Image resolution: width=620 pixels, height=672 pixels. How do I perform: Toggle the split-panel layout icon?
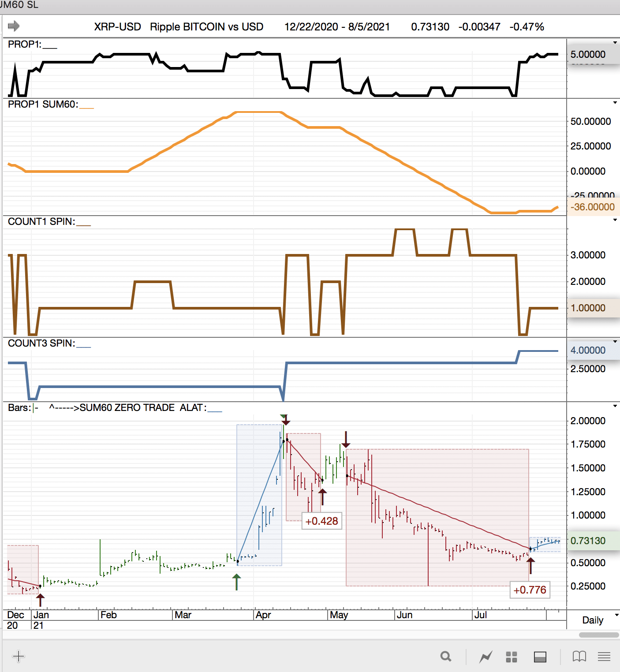(x=540, y=657)
